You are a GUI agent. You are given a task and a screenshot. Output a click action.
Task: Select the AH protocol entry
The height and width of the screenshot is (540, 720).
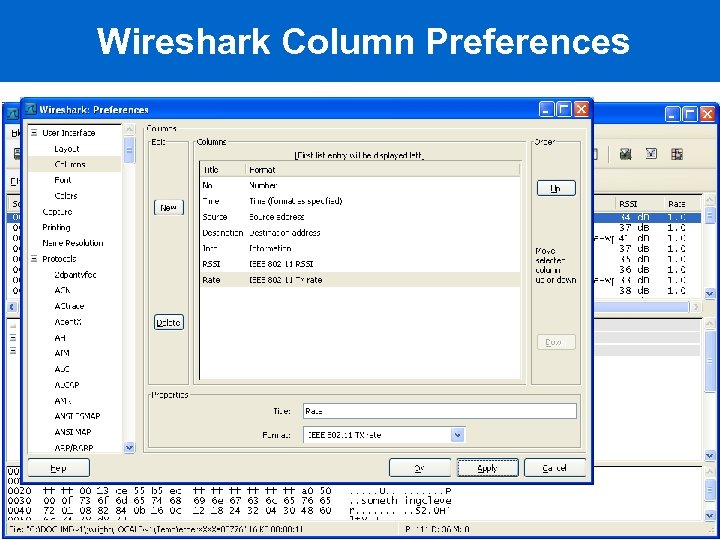60,338
